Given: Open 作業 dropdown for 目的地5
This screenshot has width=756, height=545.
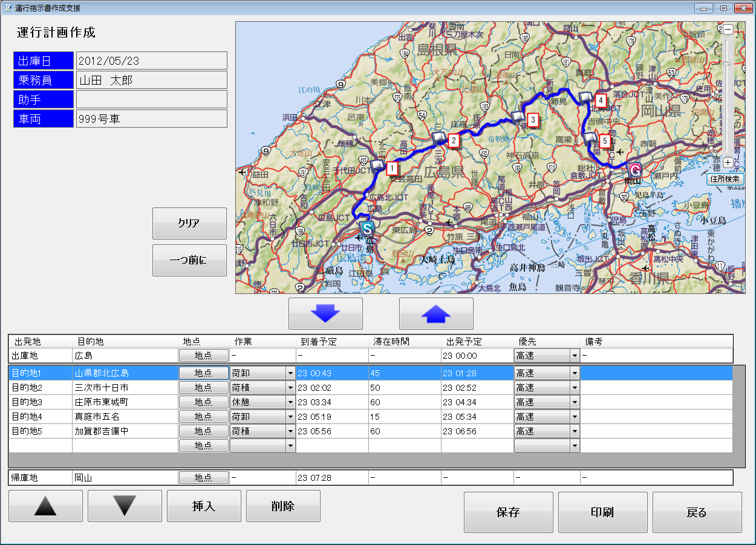Looking at the screenshot, I should coord(290,431).
